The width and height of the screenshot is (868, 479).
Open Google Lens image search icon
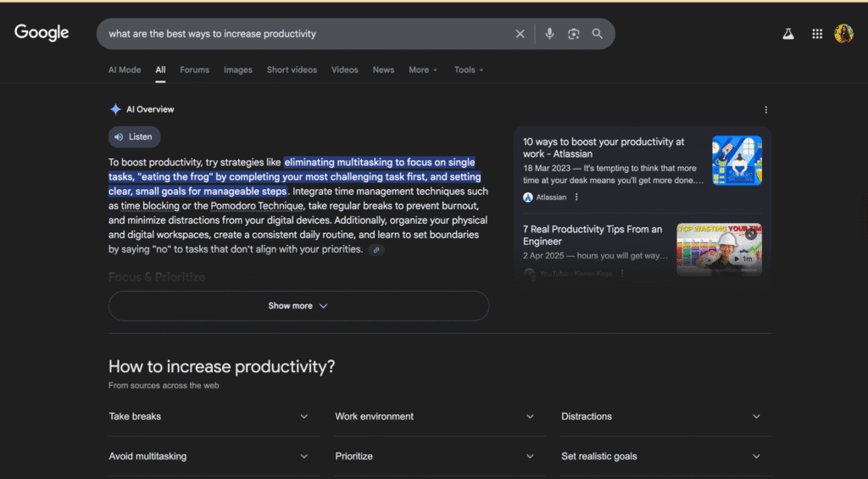574,34
